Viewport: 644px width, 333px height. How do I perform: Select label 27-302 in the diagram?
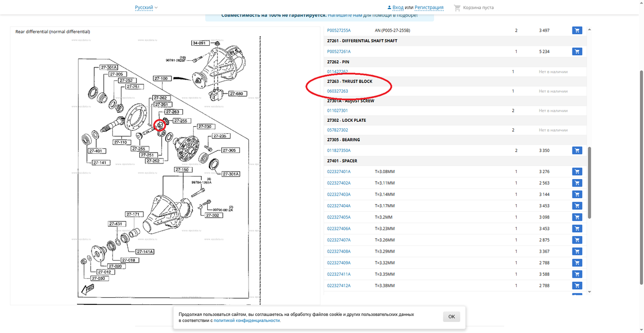[x=213, y=215]
